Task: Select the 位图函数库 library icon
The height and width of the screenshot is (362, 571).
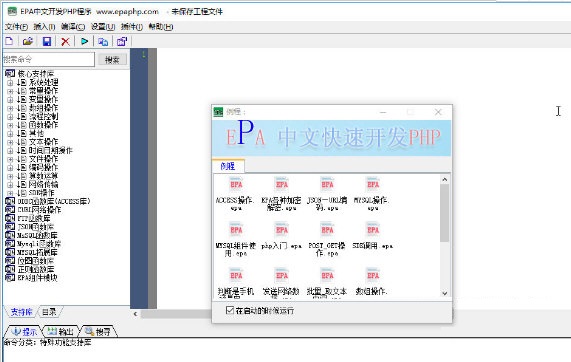Action: tap(10, 261)
